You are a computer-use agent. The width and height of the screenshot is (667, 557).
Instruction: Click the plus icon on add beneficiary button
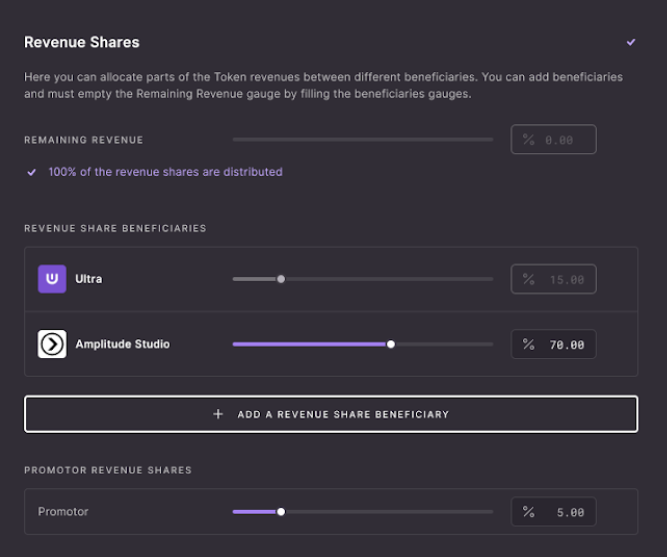coord(218,414)
